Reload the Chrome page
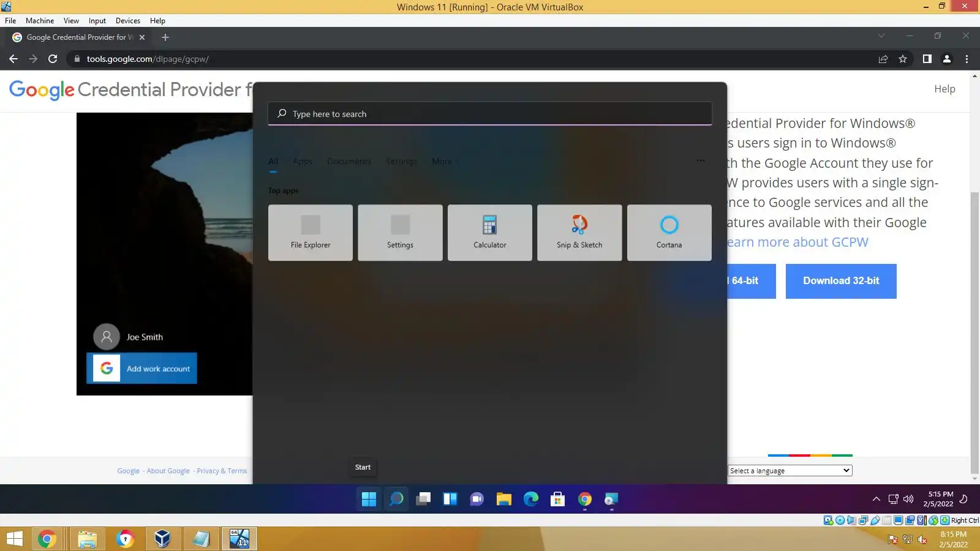Image resolution: width=980 pixels, height=551 pixels. (x=53, y=59)
